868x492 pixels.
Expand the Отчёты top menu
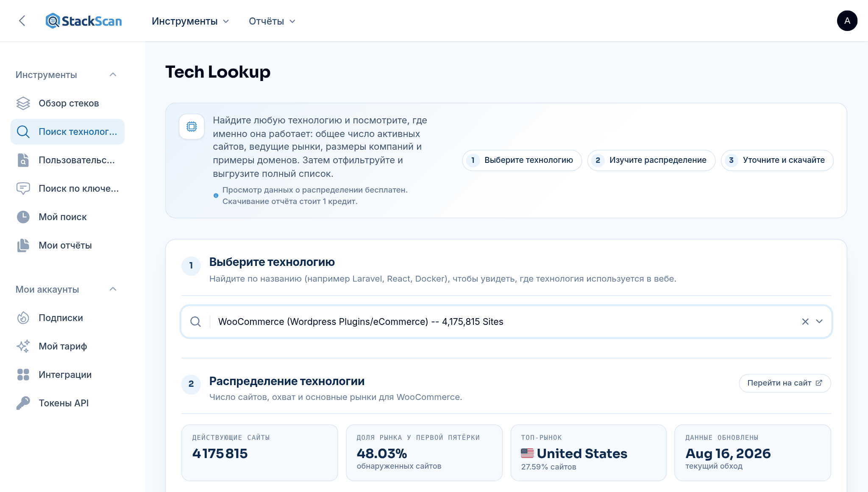[x=272, y=21]
